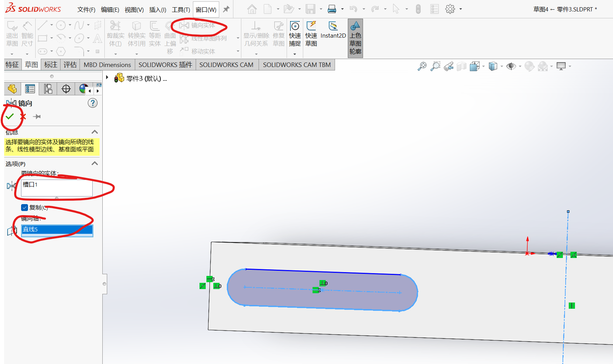The image size is (613, 364).
Task: Click the pushpin to keep panel visible
Action: point(37,117)
